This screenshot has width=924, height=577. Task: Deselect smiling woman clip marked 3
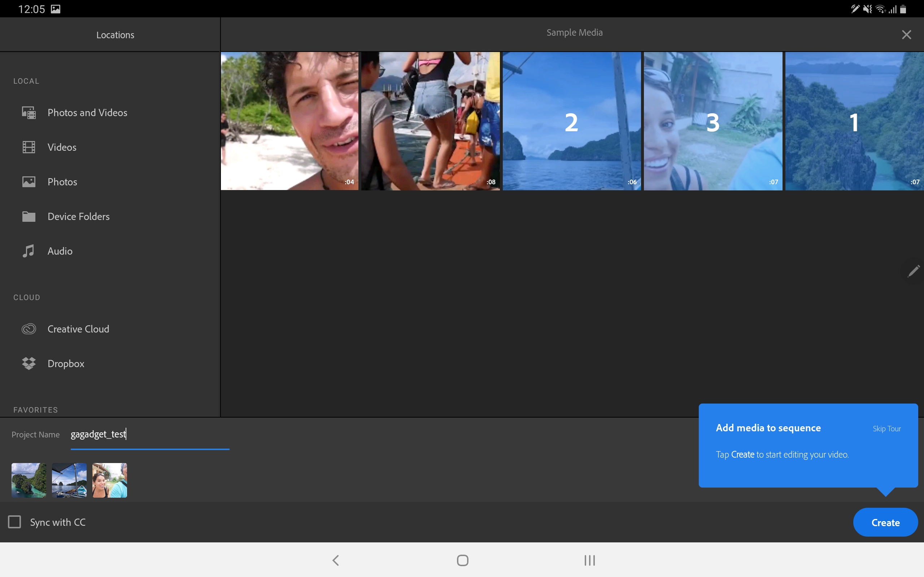[x=713, y=122]
